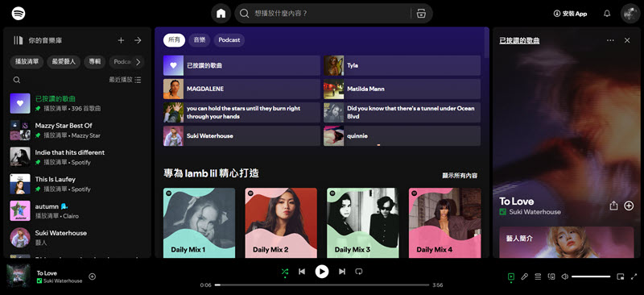The height and width of the screenshot is (295, 644).
Task: Click To Love album art in player bar
Action: 19,276
